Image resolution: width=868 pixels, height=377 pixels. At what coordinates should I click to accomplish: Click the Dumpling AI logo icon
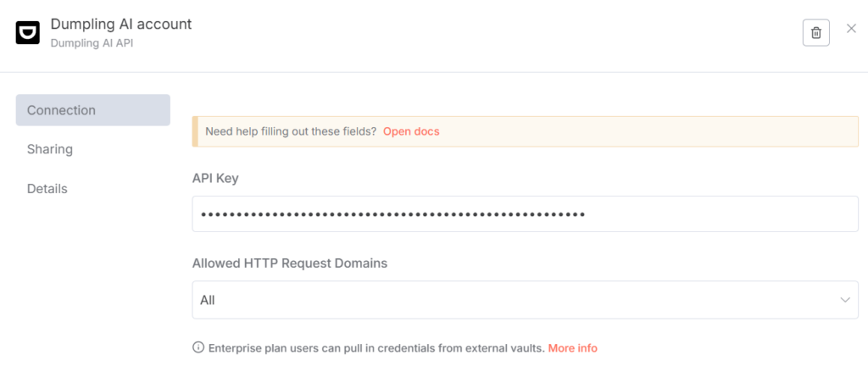coord(28,32)
